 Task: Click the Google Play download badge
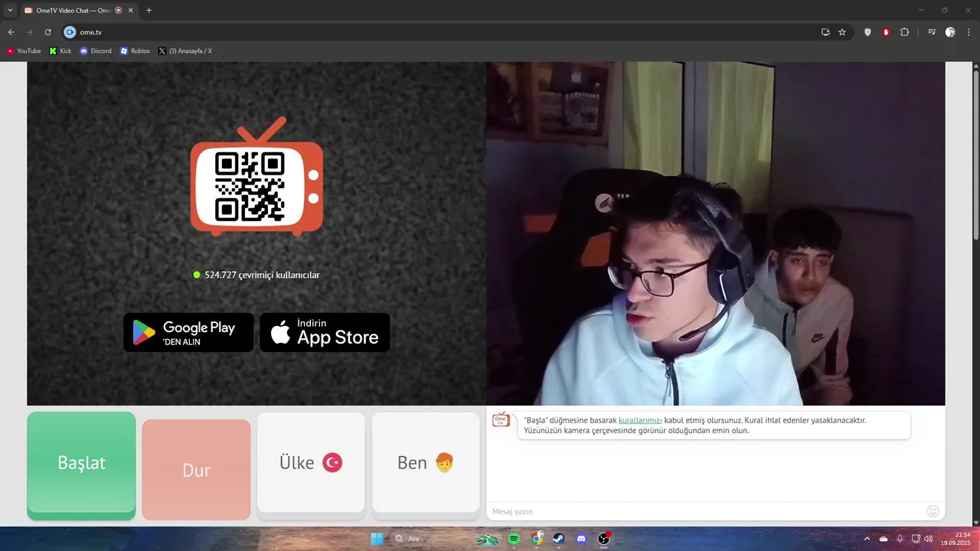[188, 332]
